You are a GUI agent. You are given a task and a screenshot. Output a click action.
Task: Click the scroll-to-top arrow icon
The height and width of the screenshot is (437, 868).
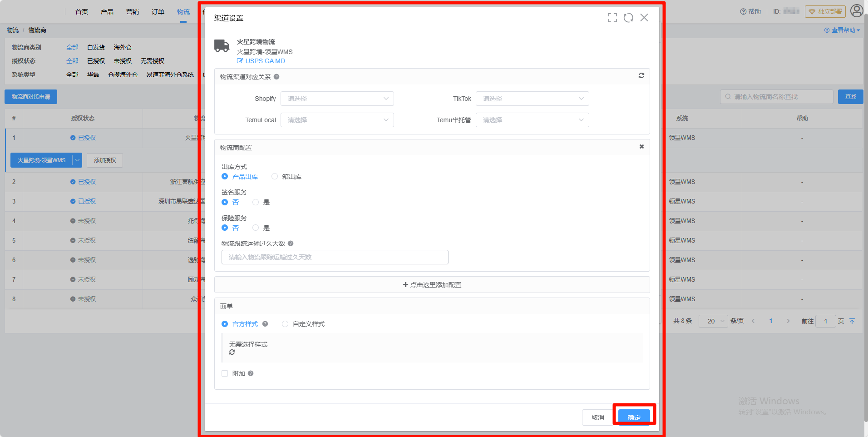point(852,321)
